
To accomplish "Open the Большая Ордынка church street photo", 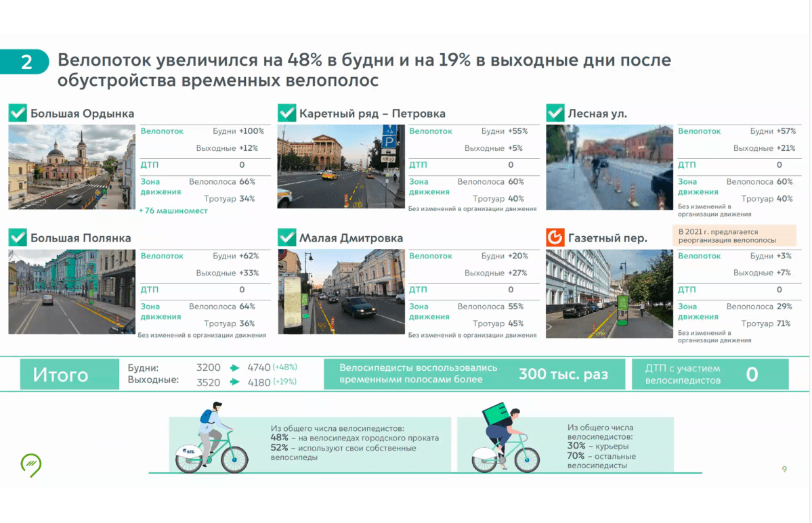I will 72,166.
